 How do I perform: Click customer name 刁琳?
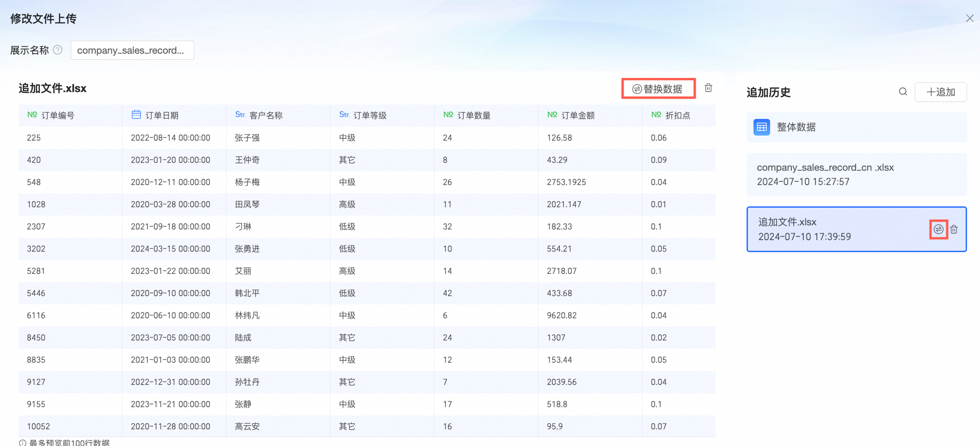pos(243,227)
